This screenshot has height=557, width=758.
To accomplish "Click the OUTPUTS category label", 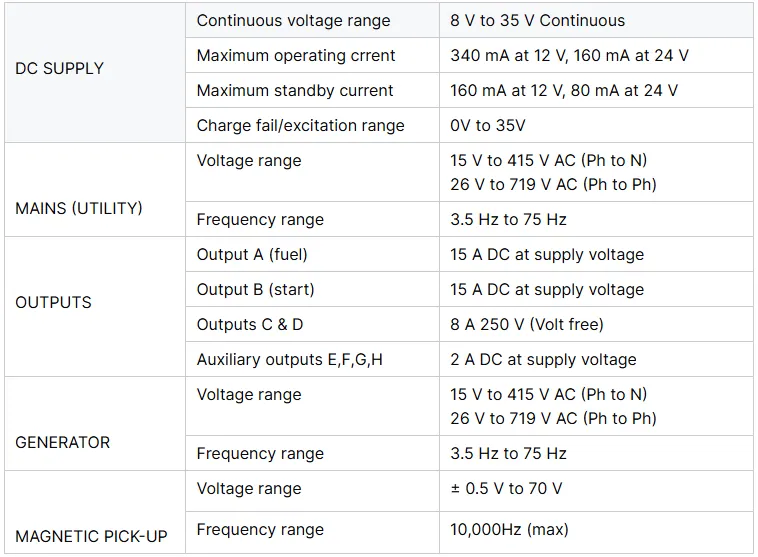I will 53,303.
